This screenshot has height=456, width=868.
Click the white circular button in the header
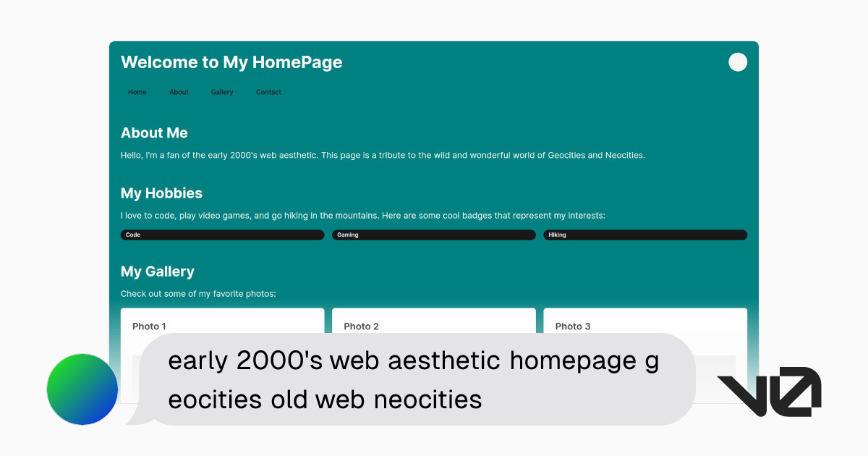737,62
